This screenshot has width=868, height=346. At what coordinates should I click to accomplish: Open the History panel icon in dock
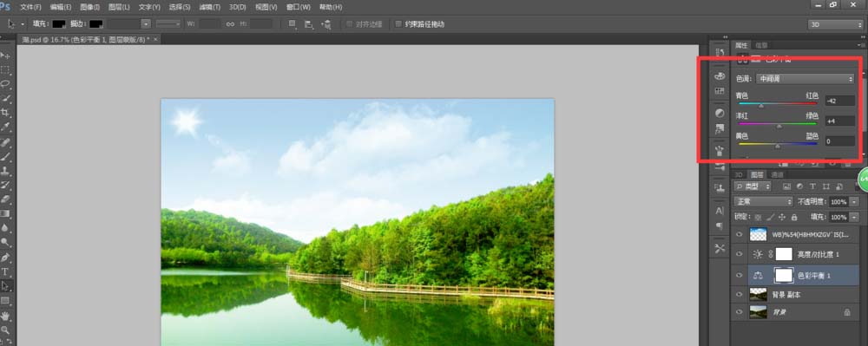click(x=719, y=53)
